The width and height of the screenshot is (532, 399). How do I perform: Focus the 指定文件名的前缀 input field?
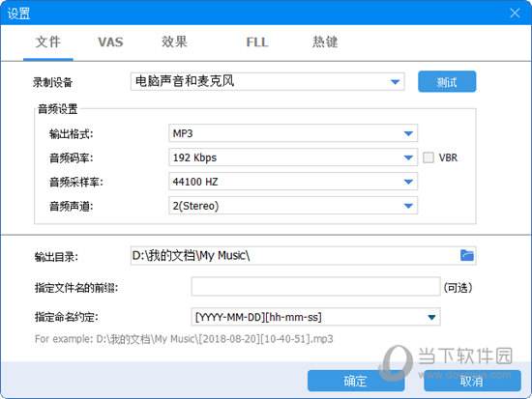pos(316,287)
